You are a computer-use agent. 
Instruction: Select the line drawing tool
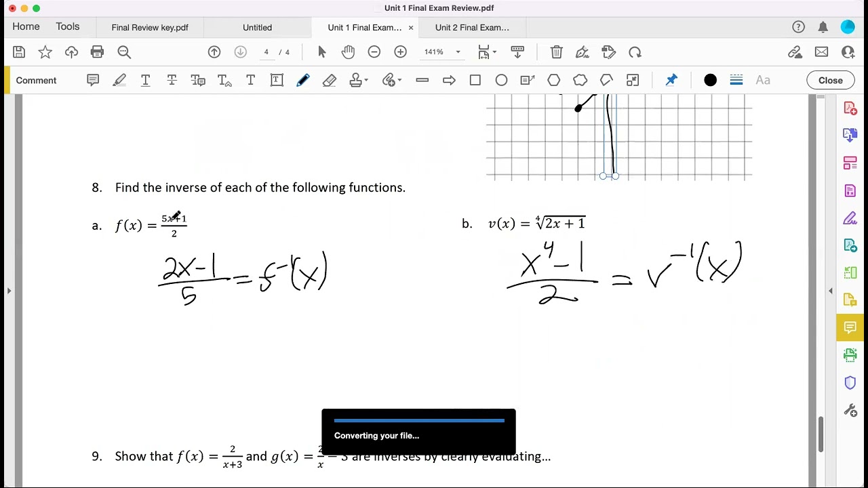pyautogui.click(x=422, y=80)
